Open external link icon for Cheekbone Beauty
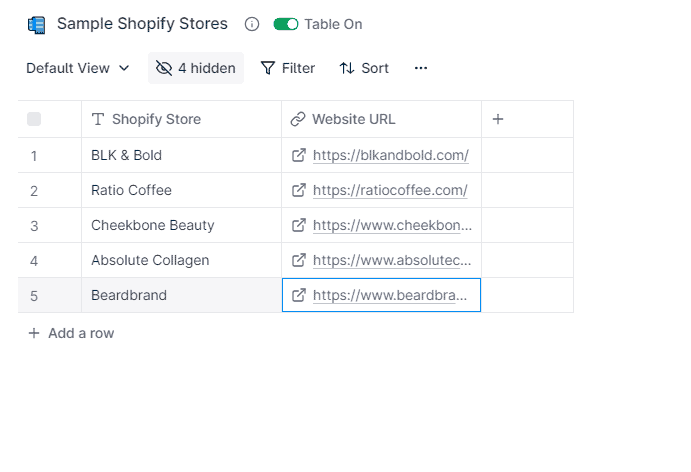Image resolution: width=691 pixels, height=472 pixels. [x=299, y=225]
